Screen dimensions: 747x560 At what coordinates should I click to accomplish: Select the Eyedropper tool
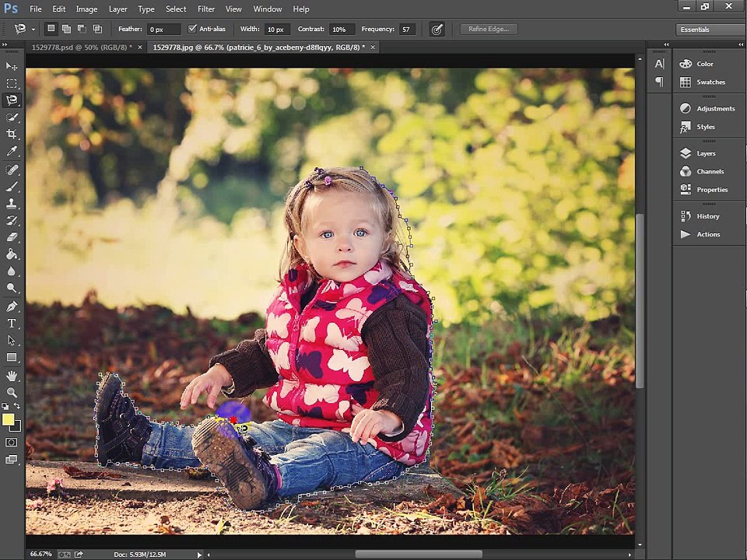point(12,152)
